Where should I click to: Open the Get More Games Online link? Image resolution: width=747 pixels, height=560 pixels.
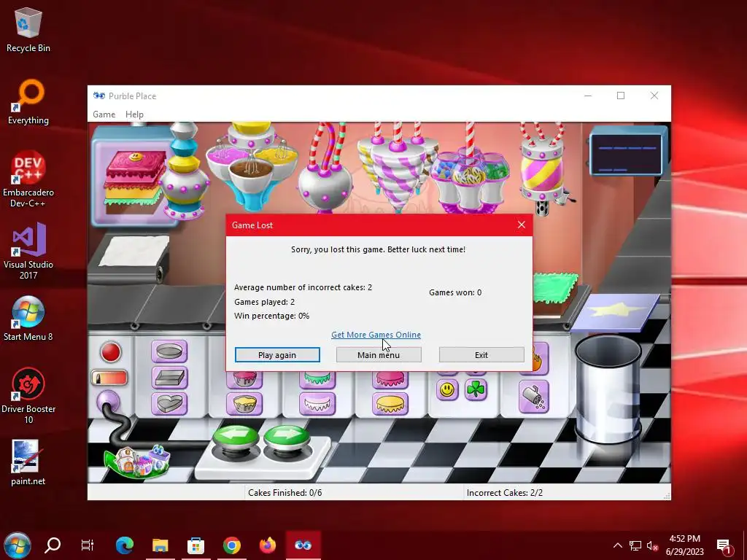tap(376, 335)
